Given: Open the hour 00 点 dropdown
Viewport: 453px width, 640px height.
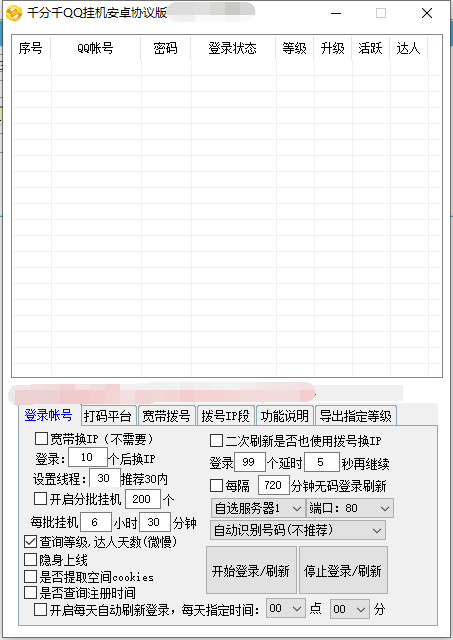Looking at the screenshot, I should [x=286, y=609].
